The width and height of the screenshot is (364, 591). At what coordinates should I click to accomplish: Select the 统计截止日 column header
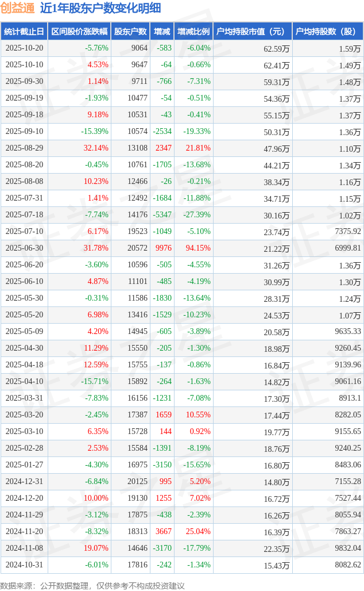pyautogui.click(x=24, y=32)
